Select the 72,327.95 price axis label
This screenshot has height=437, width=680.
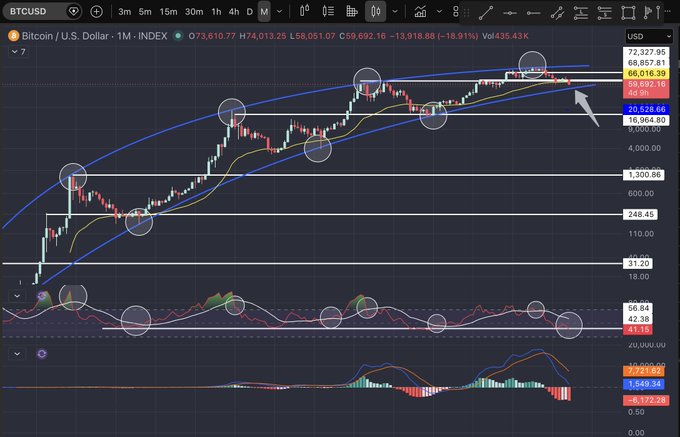click(646, 52)
